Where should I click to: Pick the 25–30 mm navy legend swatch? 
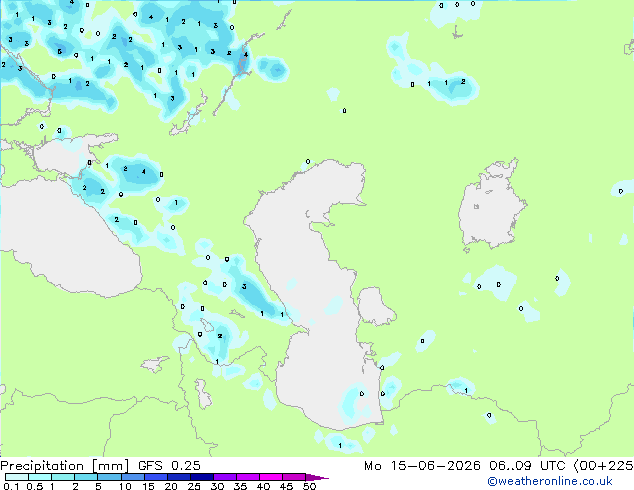[x=201, y=477]
